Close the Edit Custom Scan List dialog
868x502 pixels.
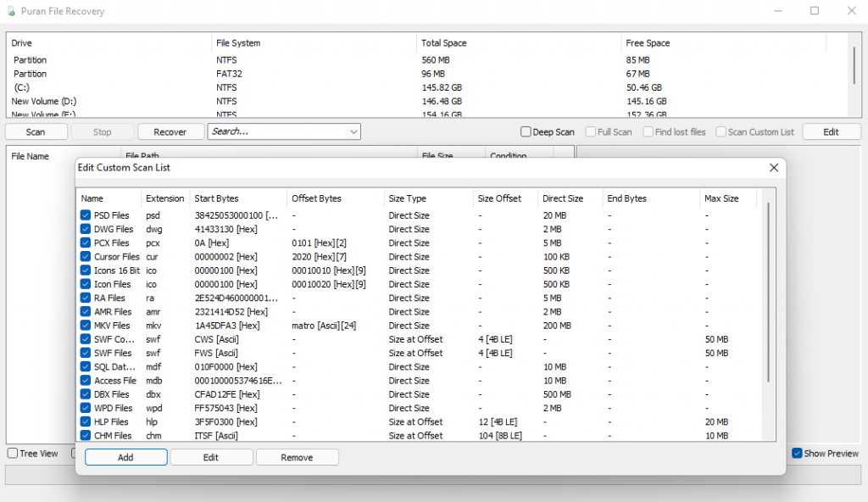click(773, 168)
